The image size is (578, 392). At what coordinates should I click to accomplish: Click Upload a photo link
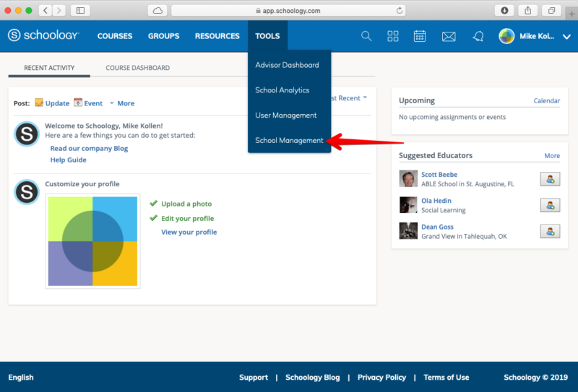click(186, 204)
